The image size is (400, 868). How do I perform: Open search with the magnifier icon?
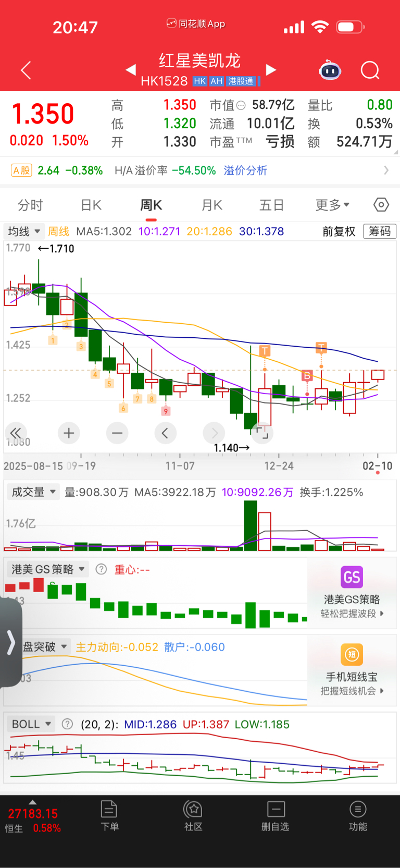[x=370, y=70]
